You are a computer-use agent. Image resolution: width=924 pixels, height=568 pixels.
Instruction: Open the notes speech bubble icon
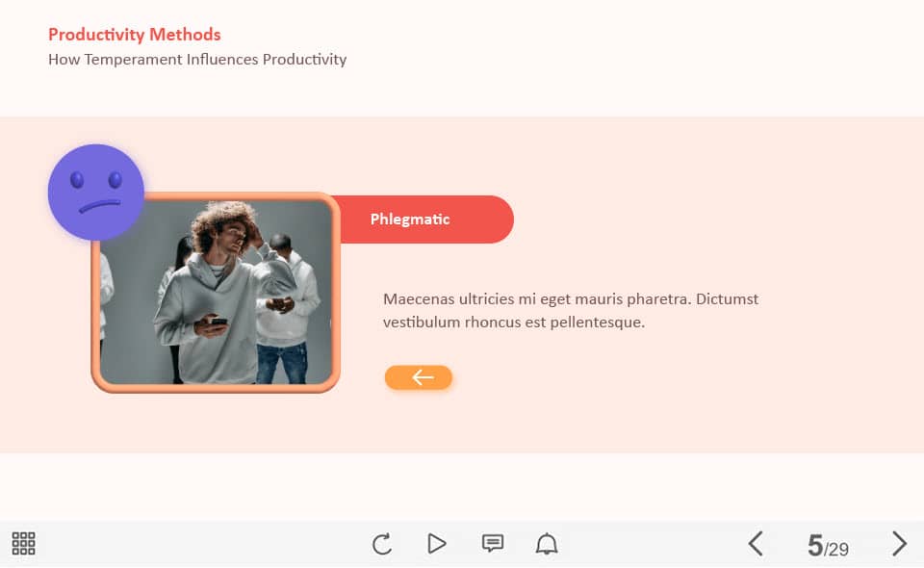click(x=493, y=543)
